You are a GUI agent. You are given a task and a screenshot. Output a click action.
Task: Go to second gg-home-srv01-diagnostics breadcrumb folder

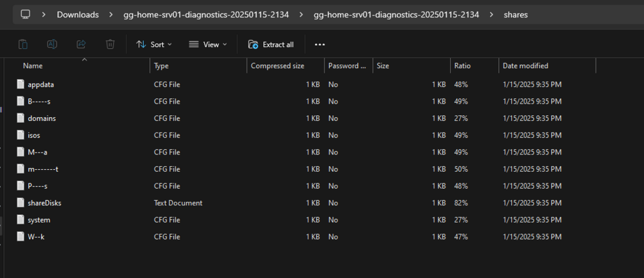coord(396,15)
